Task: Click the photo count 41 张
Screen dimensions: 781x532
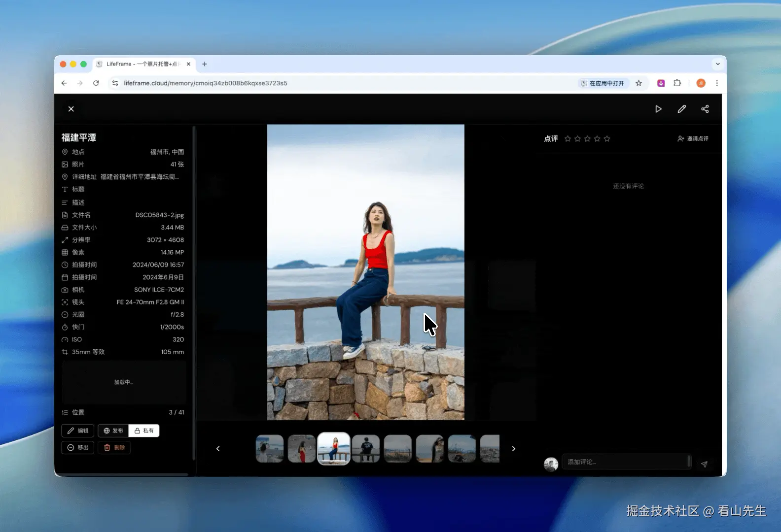Action: [177, 165]
